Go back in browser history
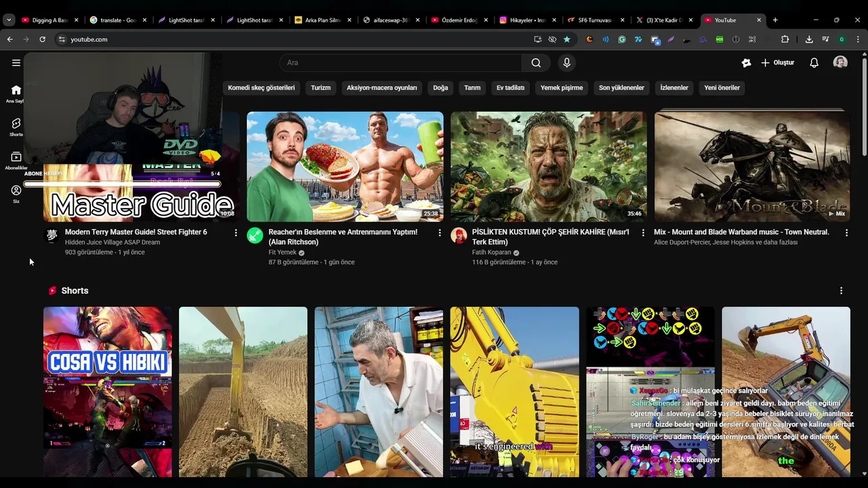Image resolution: width=868 pixels, height=488 pixels. 9,39
